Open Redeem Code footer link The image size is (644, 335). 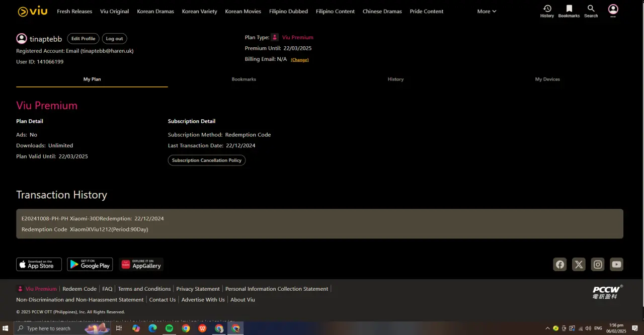(79, 289)
